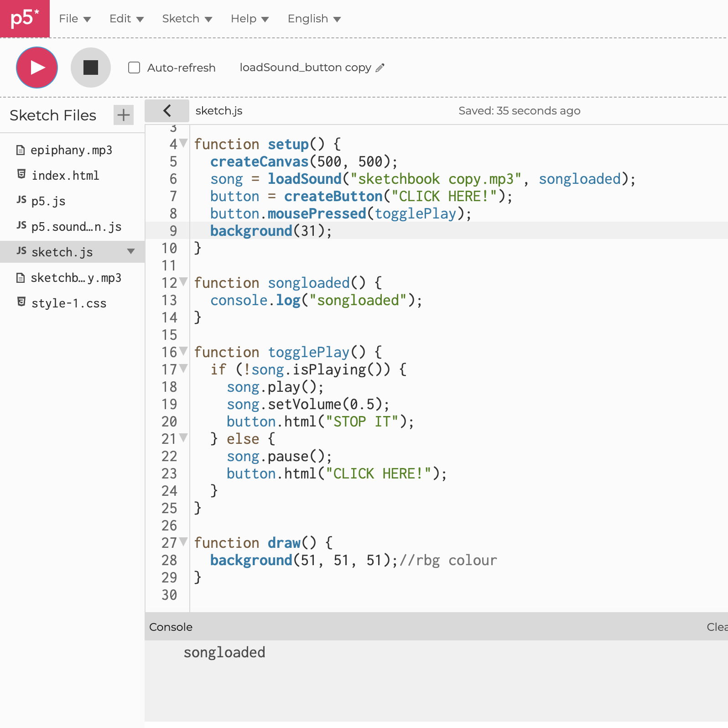Fold the else block at line 21
728x728 pixels.
coord(183,438)
